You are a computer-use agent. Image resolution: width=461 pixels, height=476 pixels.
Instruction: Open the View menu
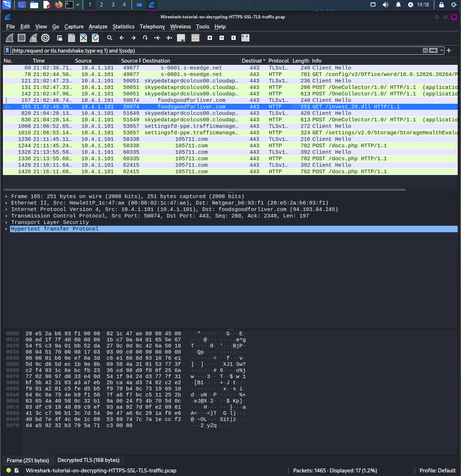pos(41,27)
